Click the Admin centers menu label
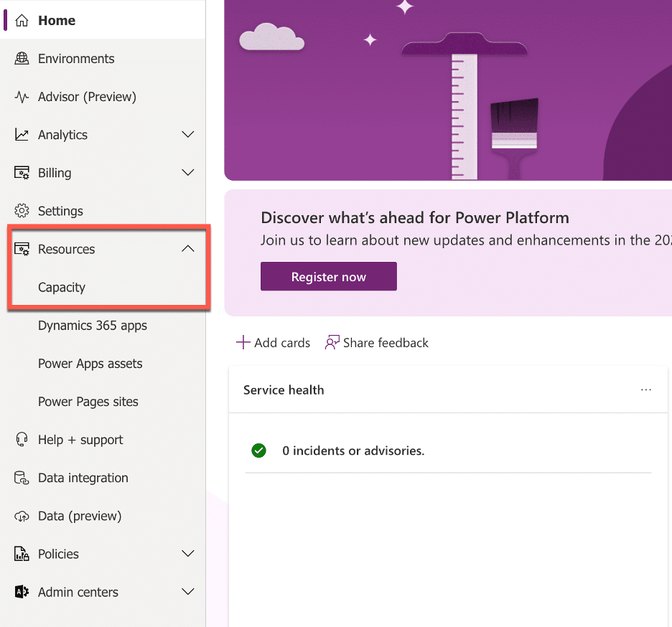 [78, 592]
